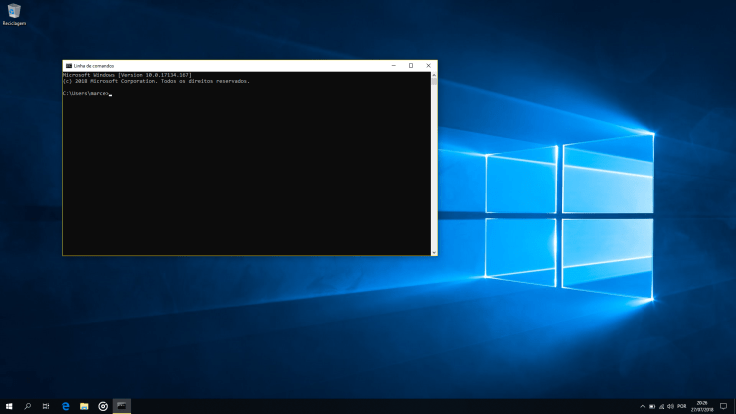736x414 pixels.
Task: Open the clock and date flyout
Action: tap(702, 407)
